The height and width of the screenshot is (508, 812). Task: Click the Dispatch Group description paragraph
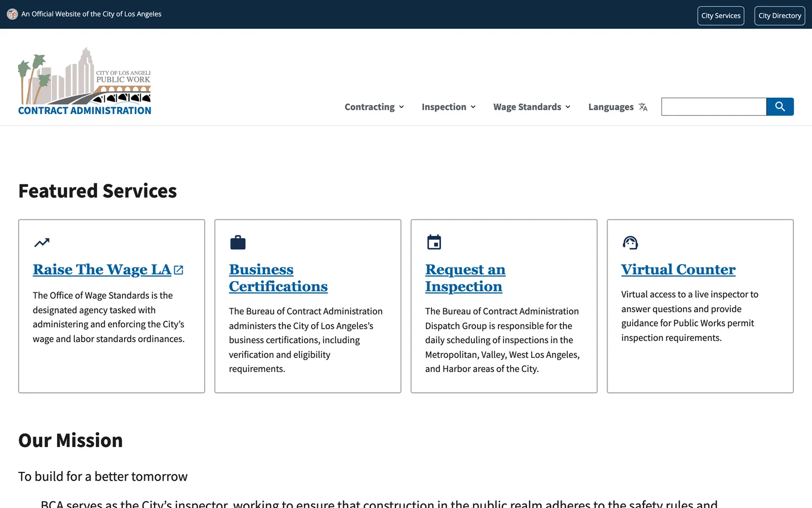(502, 340)
